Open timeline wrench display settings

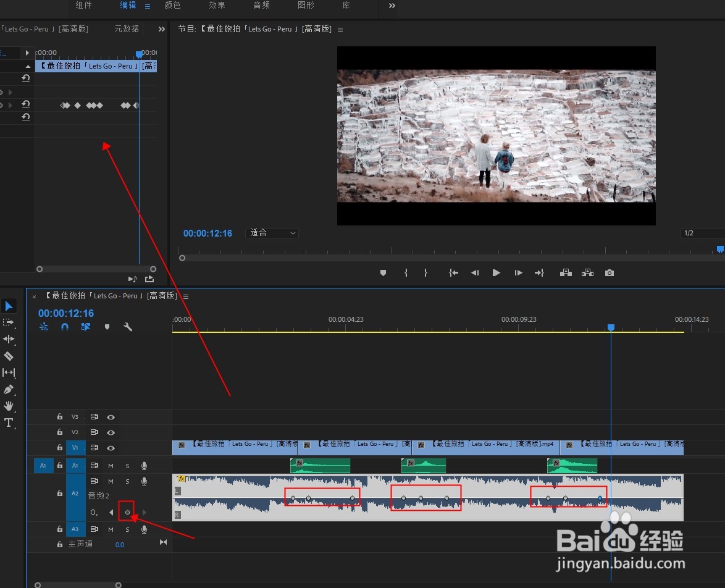[x=128, y=327]
